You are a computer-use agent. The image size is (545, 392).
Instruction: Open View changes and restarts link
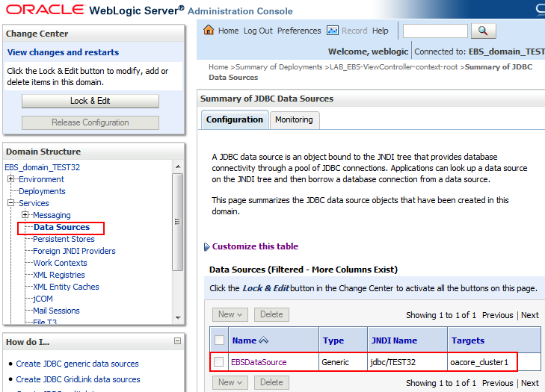coord(64,52)
